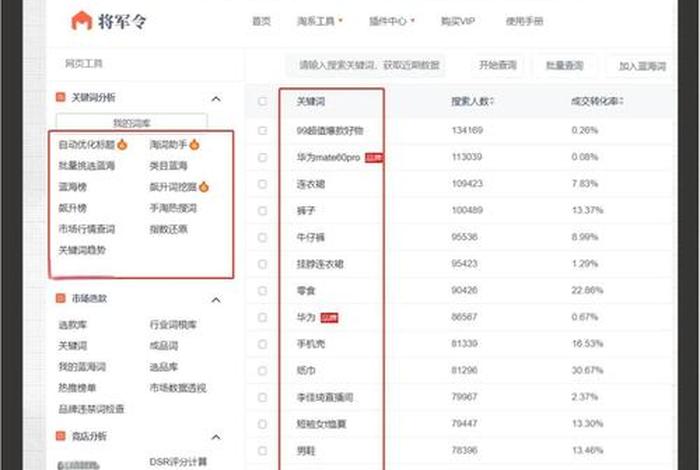Open the 插件中心 dropdown menu
The image size is (700, 470).
point(392,21)
